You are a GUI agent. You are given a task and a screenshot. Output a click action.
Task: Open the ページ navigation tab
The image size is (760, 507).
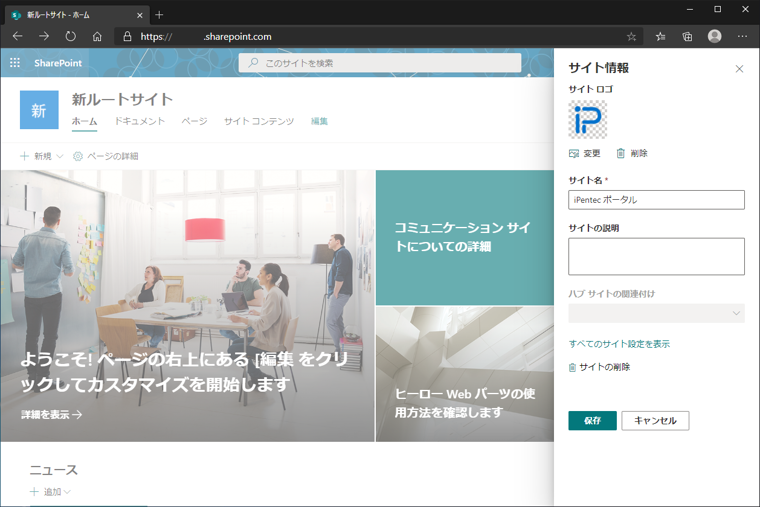tap(194, 121)
